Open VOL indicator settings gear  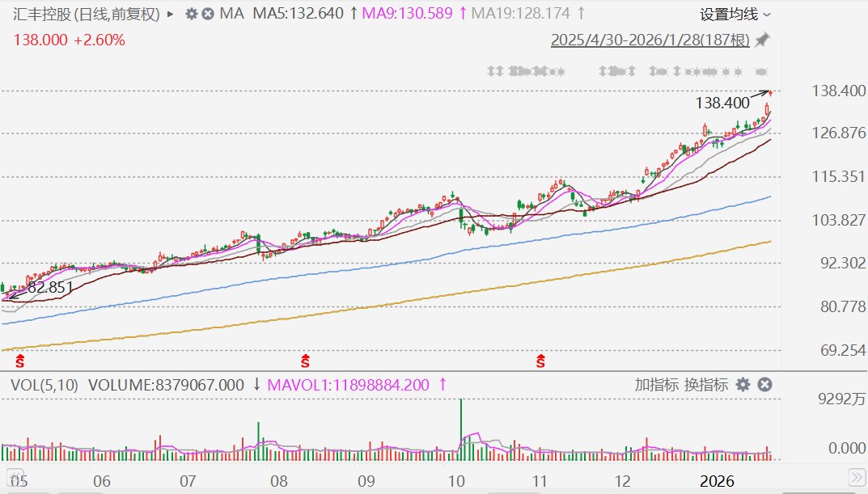(x=743, y=385)
